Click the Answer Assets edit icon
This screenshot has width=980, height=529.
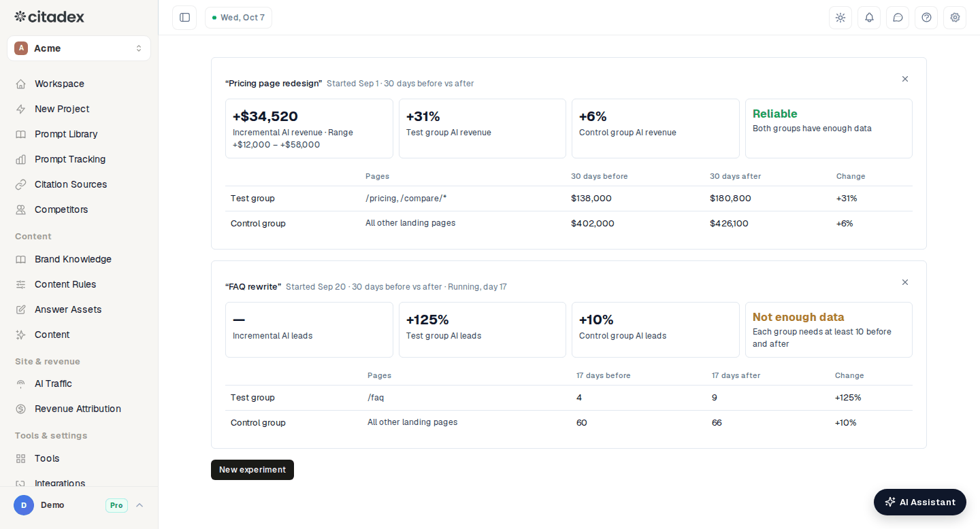pos(21,309)
